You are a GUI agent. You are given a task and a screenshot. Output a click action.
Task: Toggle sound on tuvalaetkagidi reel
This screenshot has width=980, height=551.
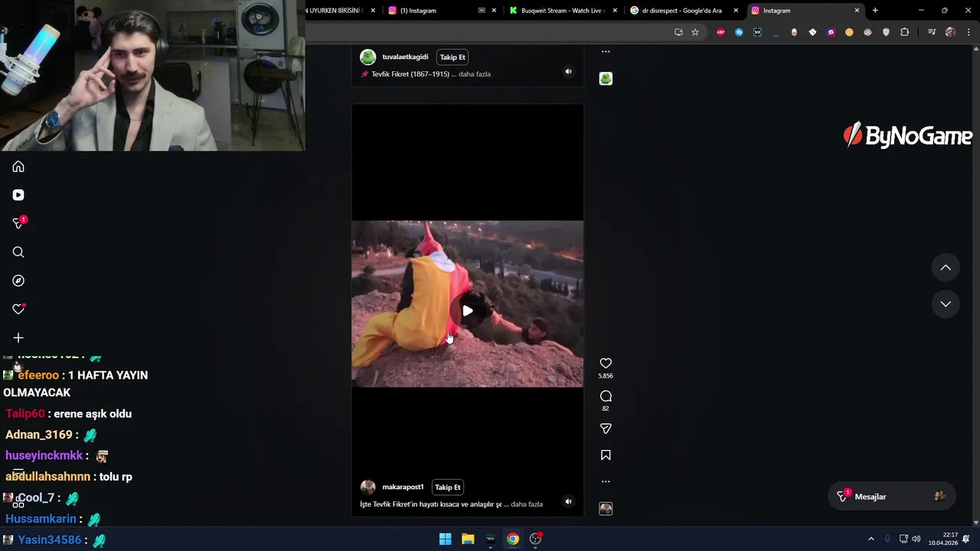click(x=568, y=72)
